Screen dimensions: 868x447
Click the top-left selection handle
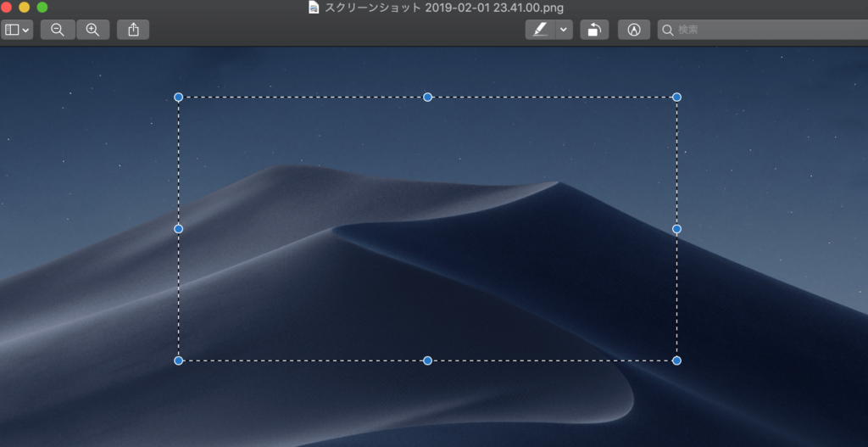coord(178,98)
